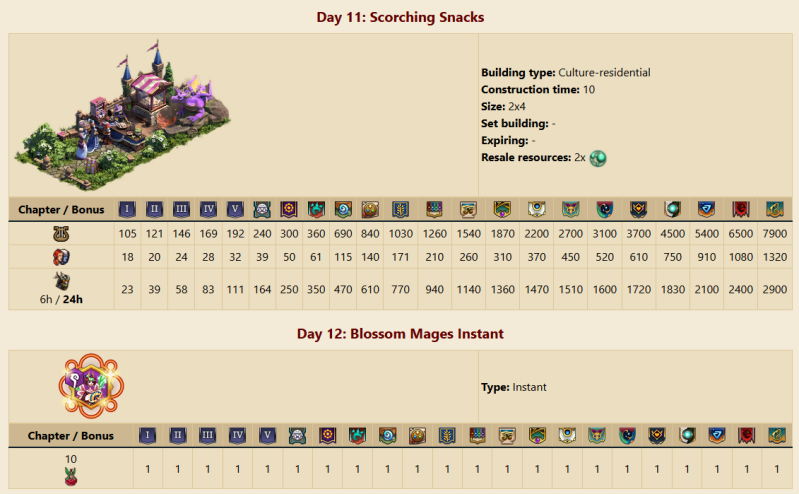799x494 pixels.
Task: Click the Chapter / Bonus header in Blossom Mages table
Action: click(71, 436)
